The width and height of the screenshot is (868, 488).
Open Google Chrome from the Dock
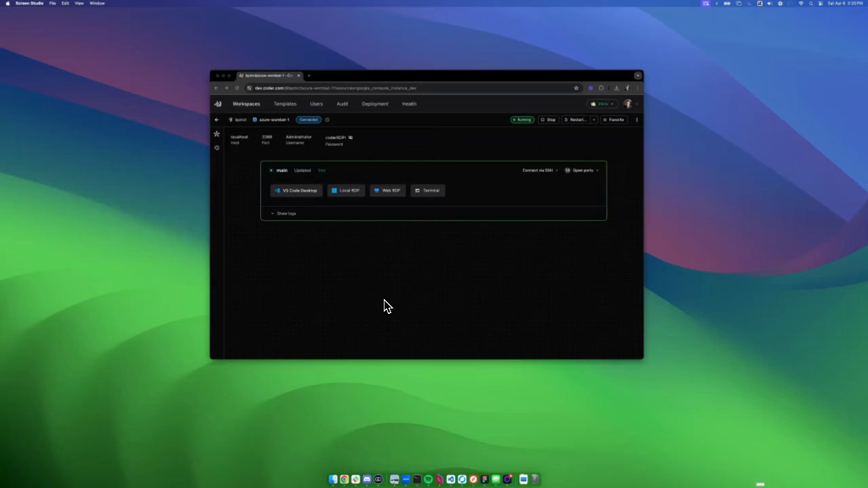pos(344,479)
